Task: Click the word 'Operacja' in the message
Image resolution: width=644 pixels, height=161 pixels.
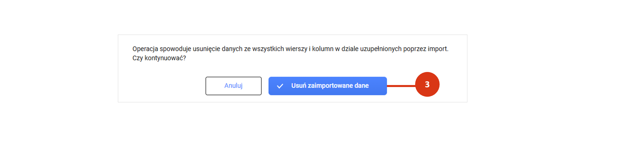Action: 145,49
